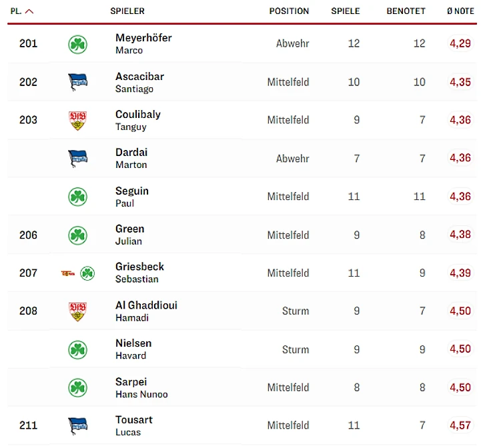The height and width of the screenshot is (448, 487).
Task: Click the 4,57 rating badge for Tousart
Action: tap(460, 425)
